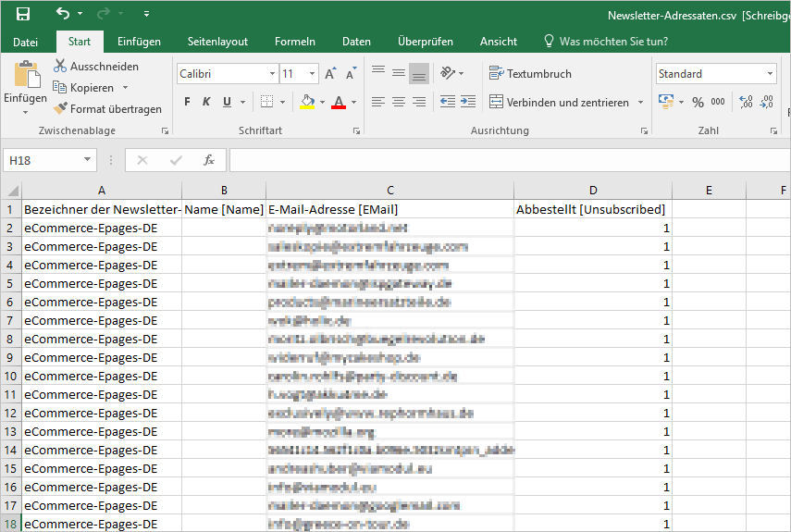Open the Ansicht tab

tap(498, 42)
